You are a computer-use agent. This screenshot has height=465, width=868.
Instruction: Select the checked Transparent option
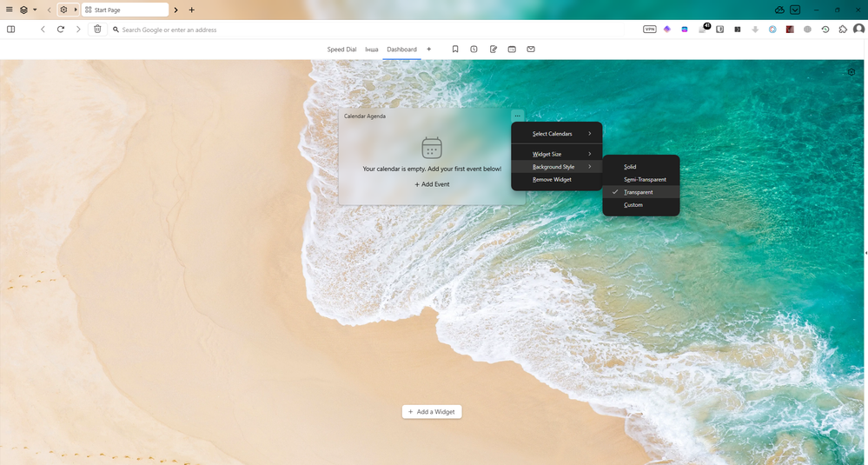click(638, 192)
